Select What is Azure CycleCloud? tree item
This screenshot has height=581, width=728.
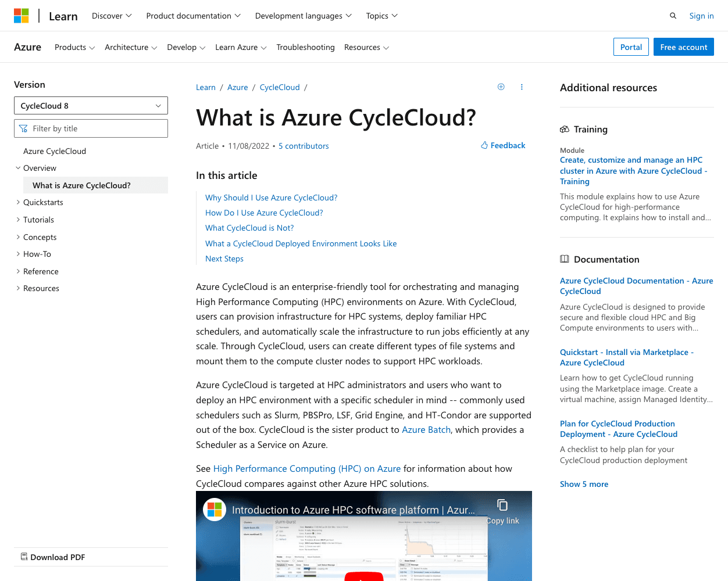point(95,185)
